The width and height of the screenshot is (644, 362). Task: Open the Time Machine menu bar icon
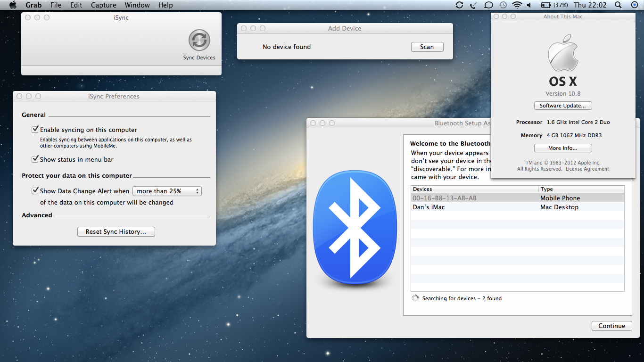[x=503, y=5]
